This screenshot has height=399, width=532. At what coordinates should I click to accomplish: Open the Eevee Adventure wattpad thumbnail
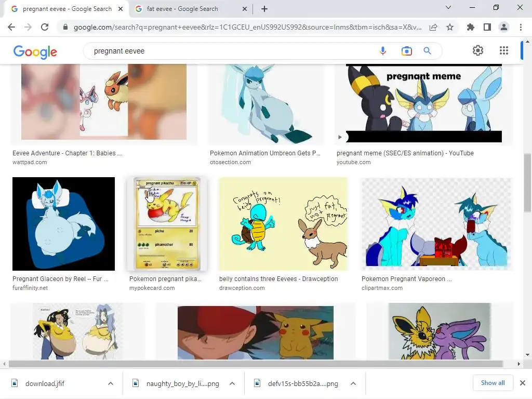pyautogui.click(x=104, y=102)
